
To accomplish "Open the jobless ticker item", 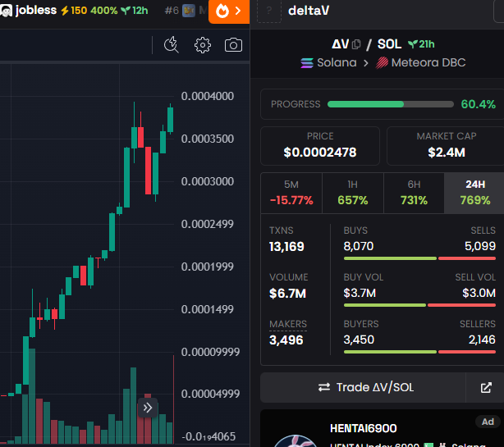I will [74, 11].
